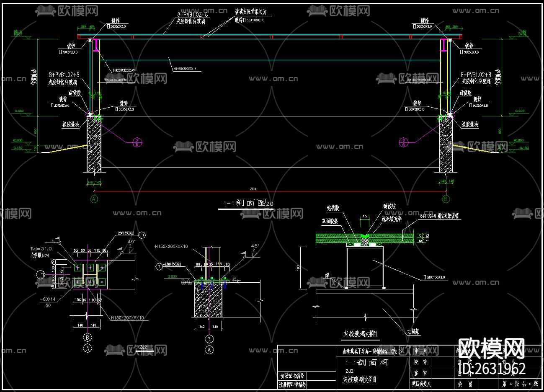Screen dimensions: 544x392
Task: Select the HN450X200X9X14 beam label
Action: pyautogui.click(x=184, y=68)
